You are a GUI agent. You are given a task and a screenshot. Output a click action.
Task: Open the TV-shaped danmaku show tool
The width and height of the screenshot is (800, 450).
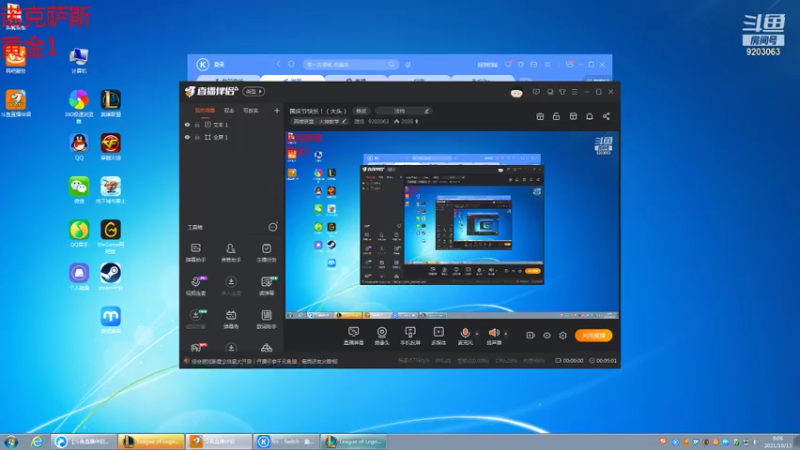(231, 319)
